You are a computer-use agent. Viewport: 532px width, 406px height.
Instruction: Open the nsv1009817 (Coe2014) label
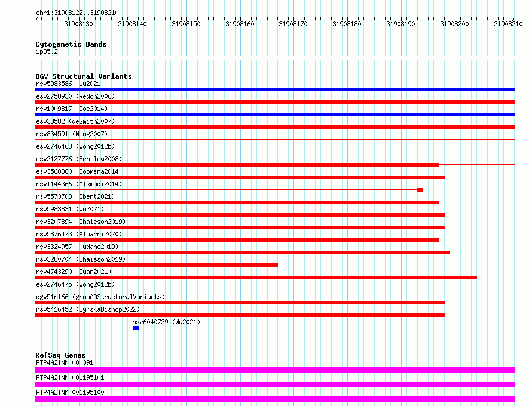(x=72, y=109)
